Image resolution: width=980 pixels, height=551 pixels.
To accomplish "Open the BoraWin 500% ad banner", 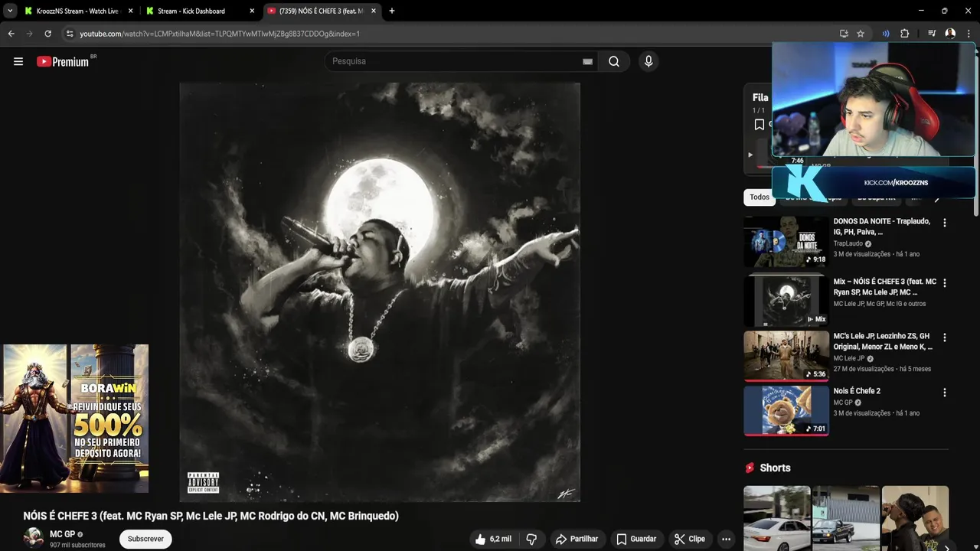I will [74, 419].
